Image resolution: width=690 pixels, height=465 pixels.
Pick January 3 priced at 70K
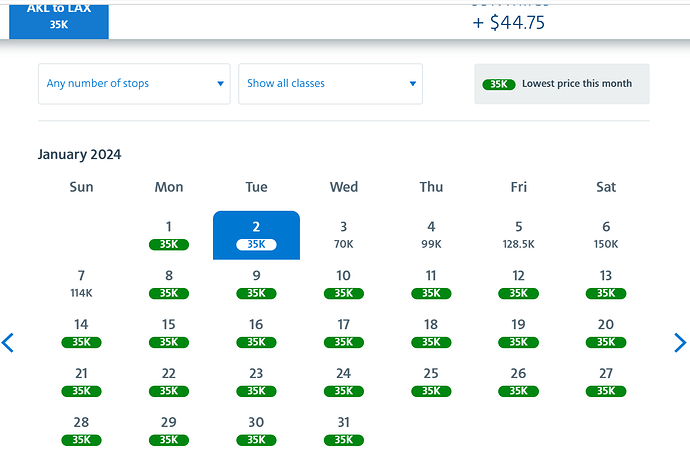point(343,235)
